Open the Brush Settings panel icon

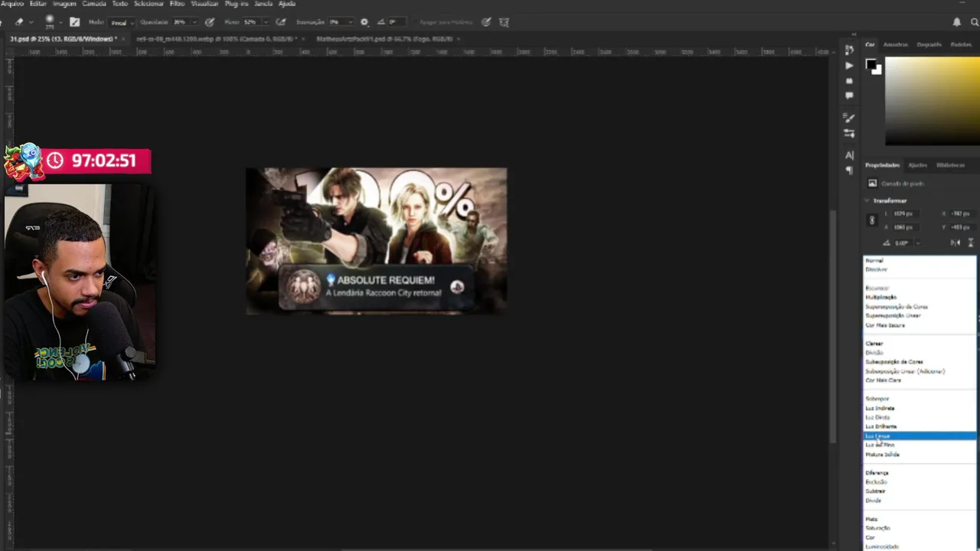click(849, 118)
